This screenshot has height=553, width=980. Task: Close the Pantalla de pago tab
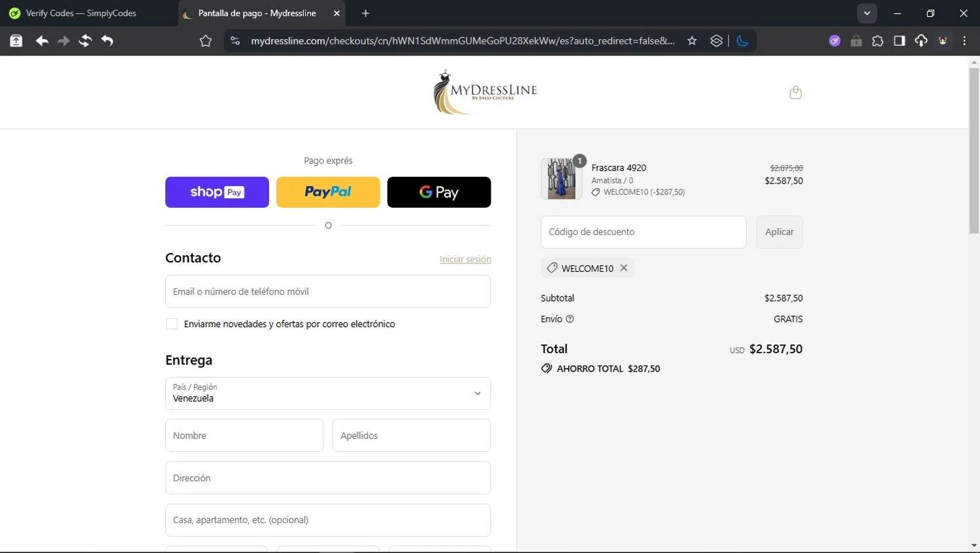336,13
